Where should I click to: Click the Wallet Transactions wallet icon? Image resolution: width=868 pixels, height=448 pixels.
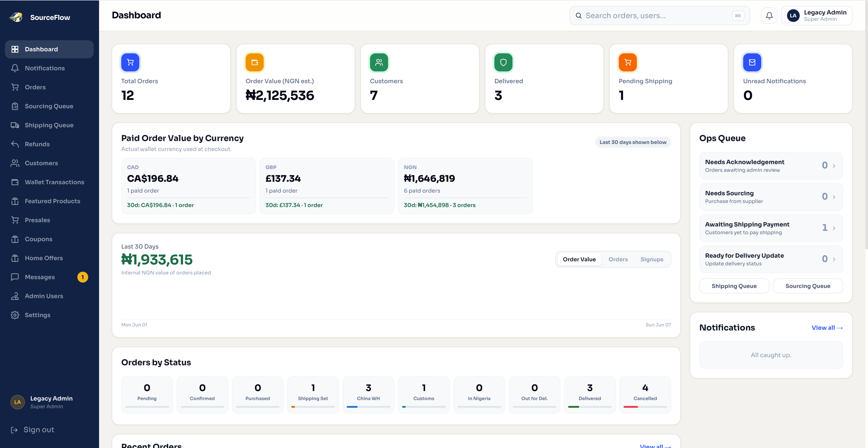15,182
